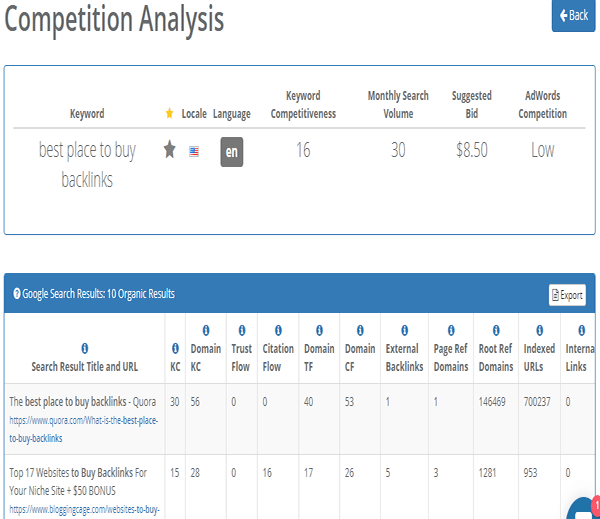Click info icon above Trust Flow header

(x=242, y=330)
